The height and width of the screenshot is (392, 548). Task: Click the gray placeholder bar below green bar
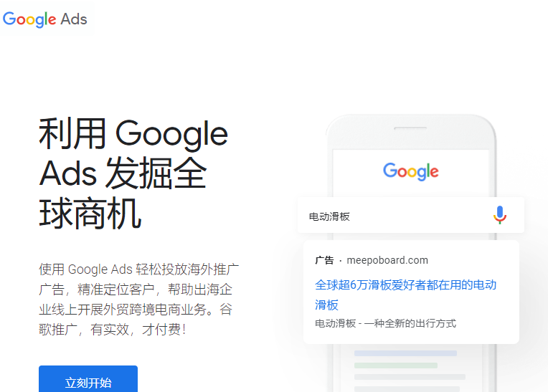pos(410,377)
